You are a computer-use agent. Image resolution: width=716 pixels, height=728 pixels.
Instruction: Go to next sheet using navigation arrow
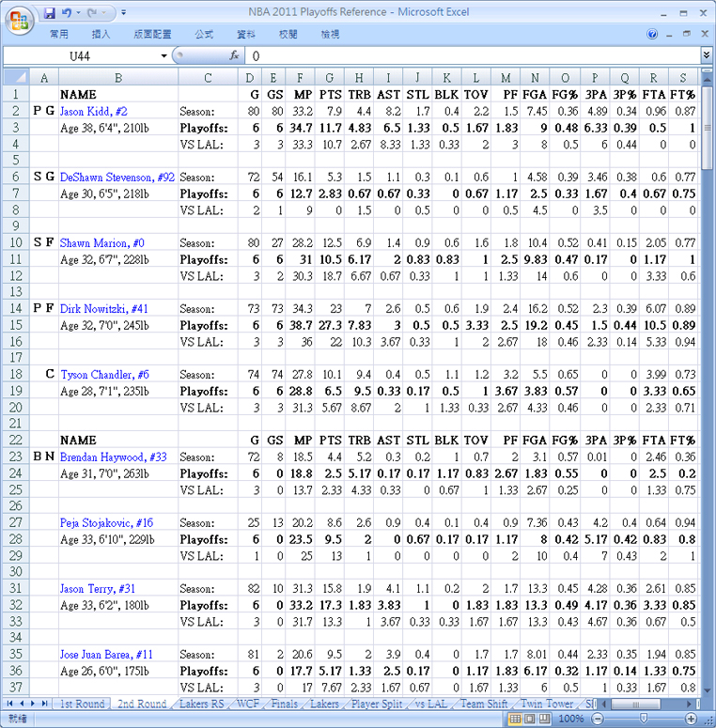[33, 704]
